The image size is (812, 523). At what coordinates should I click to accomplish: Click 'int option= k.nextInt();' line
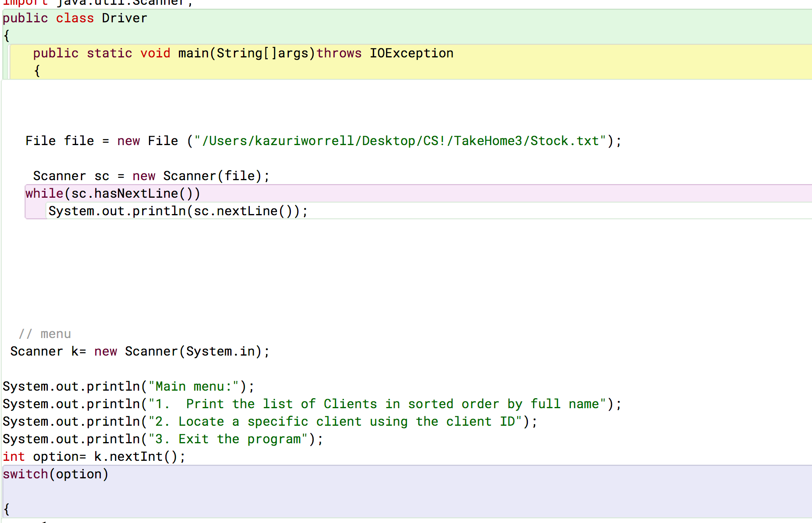click(x=94, y=457)
